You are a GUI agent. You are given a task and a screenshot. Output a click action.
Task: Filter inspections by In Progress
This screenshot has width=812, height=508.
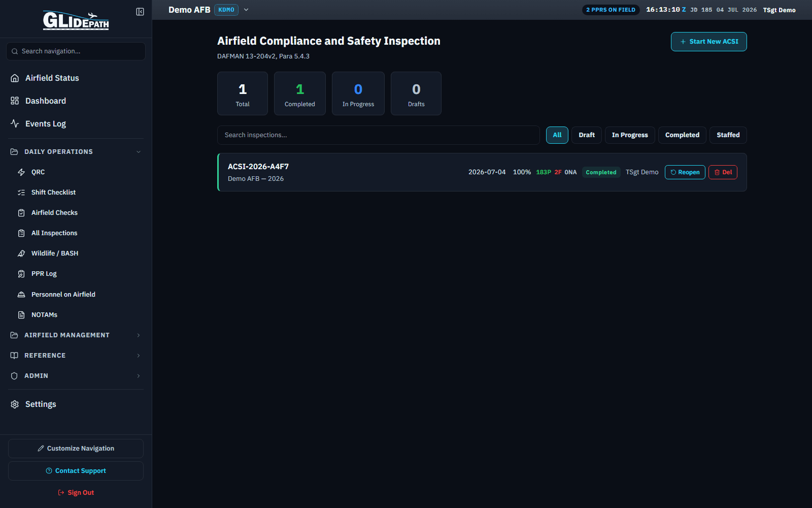(630, 135)
